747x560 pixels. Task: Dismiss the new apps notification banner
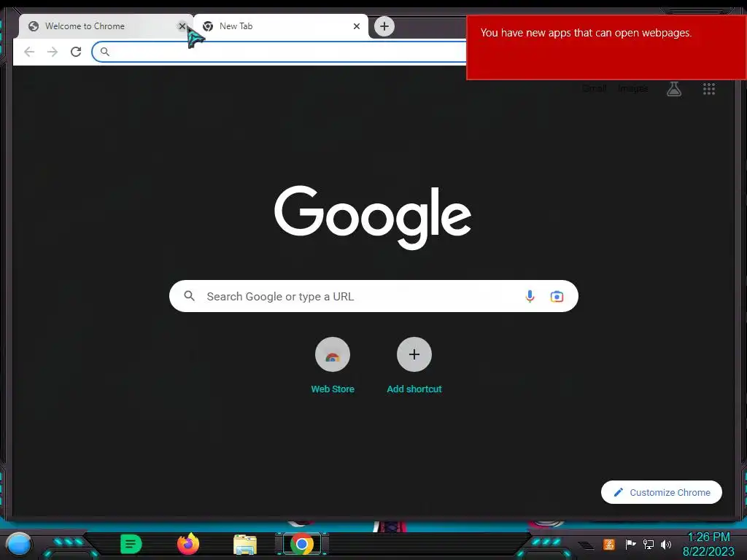pyautogui.click(x=606, y=47)
